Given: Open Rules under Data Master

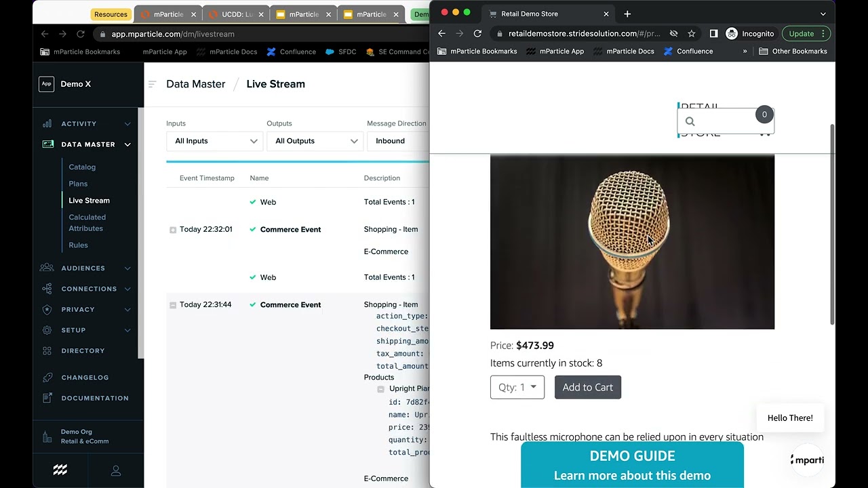Looking at the screenshot, I should pos(78,245).
